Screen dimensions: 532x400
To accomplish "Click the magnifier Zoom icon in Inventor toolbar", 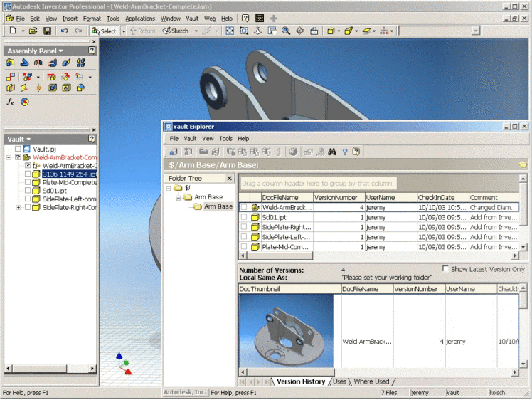I will click(x=286, y=31).
